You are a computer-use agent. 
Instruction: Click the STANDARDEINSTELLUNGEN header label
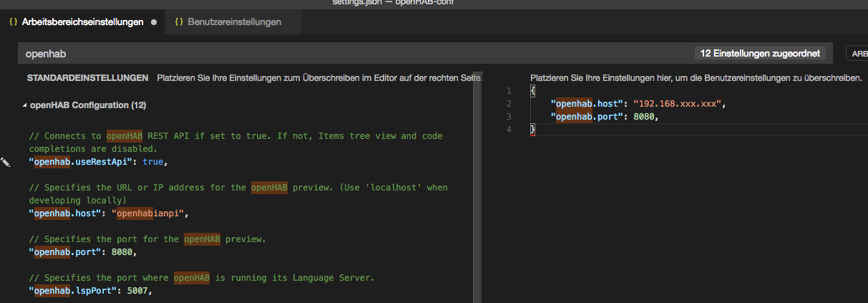[87, 77]
